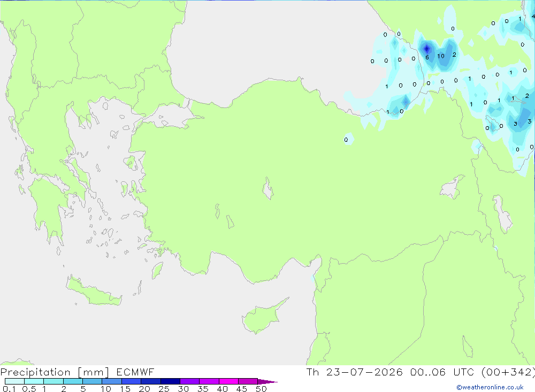Click the 15–20 mm legend color swatch
This screenshot has width=535, height=392.
pos(132,381)
